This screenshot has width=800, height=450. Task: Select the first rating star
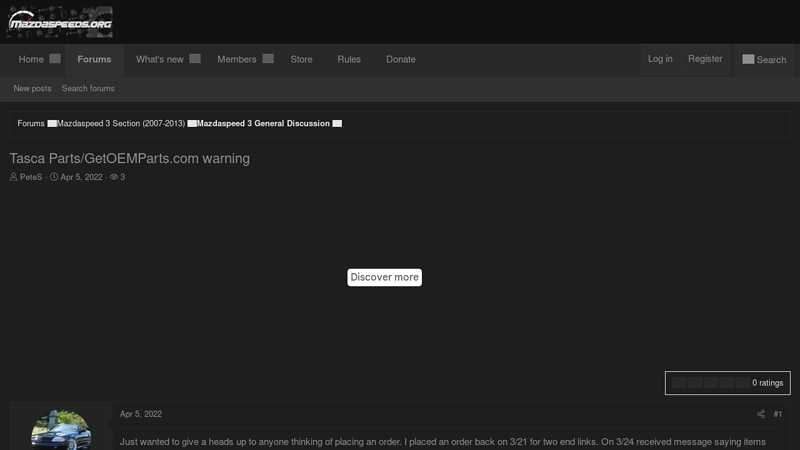point(679,383)
